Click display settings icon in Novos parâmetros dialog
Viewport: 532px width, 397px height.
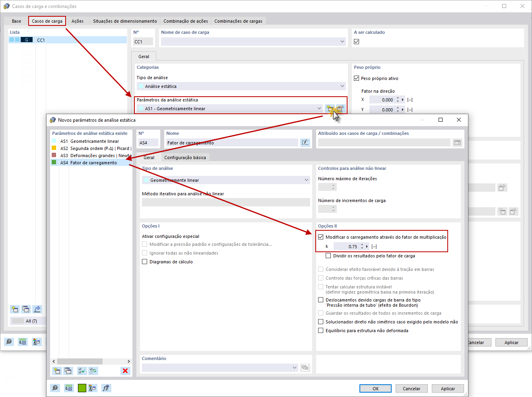[93, 388]
